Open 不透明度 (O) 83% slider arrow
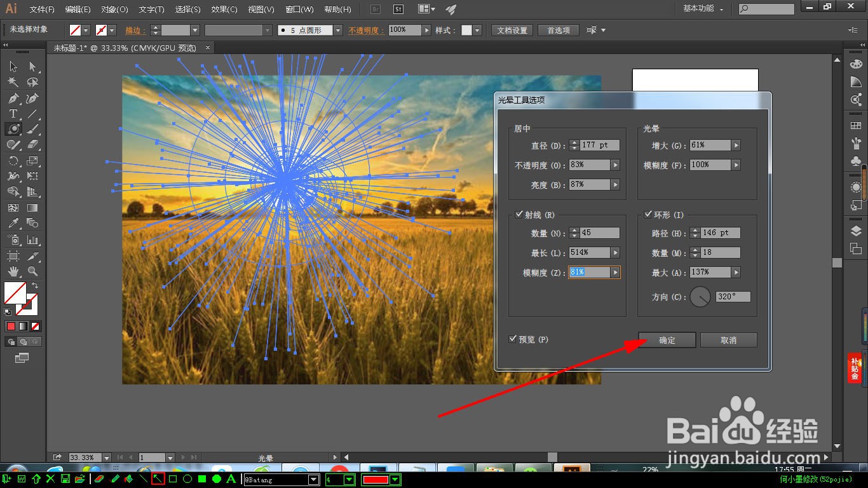The height and width of the screenshot is (488, 868). 615,165
